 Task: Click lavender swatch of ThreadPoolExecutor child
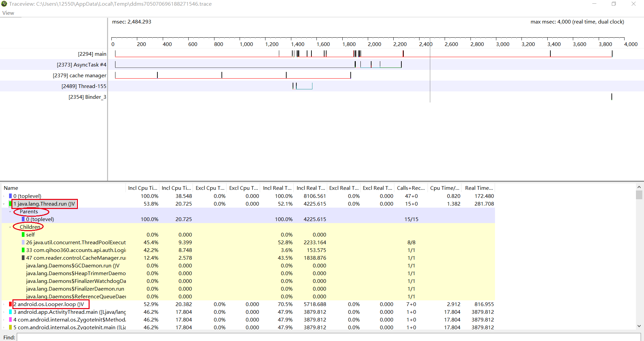point(23,242)
